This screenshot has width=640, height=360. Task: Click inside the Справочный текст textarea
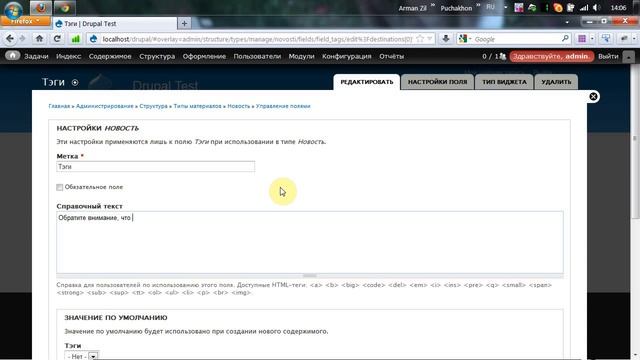(310, 242)
